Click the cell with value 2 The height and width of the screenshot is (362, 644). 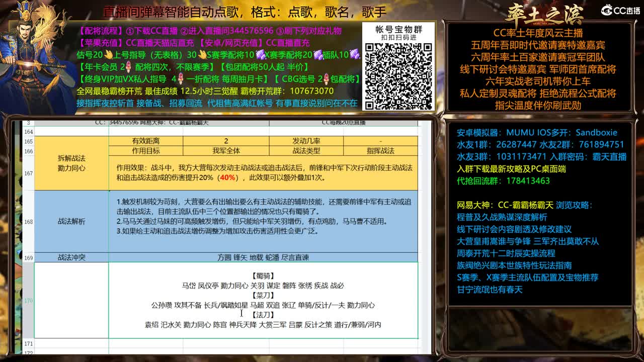tap(226, 141)
